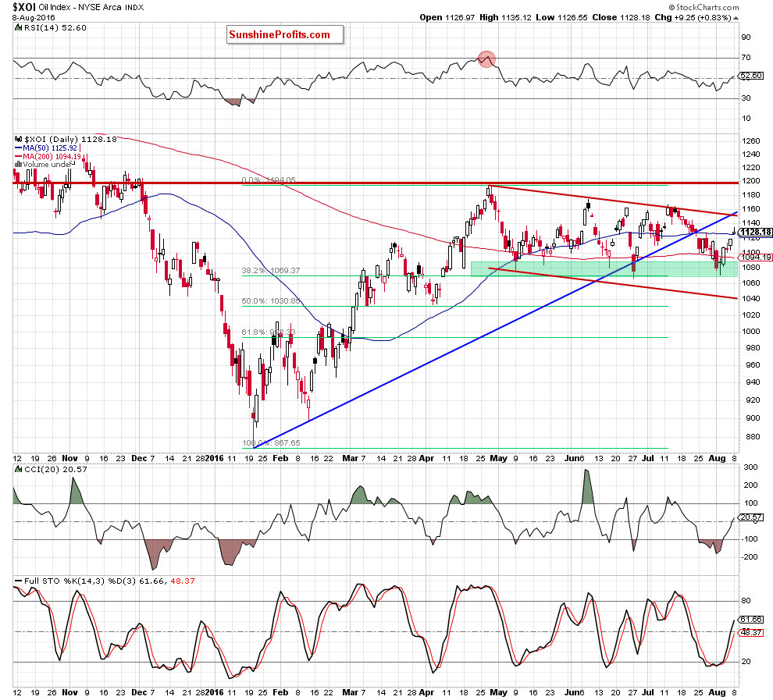
Task: Click the stochastic %D value tag 48.37
Action: click(751, 633)
